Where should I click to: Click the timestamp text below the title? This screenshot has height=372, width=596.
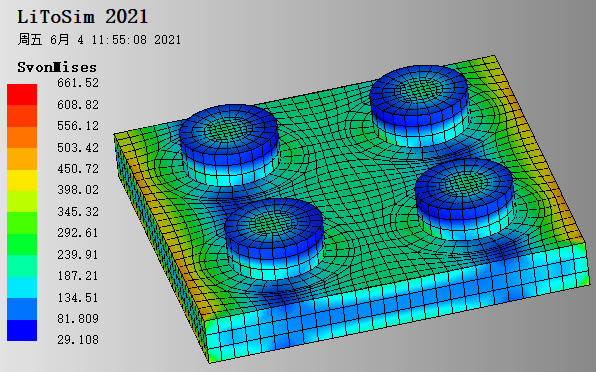click(x=99, y=40)
